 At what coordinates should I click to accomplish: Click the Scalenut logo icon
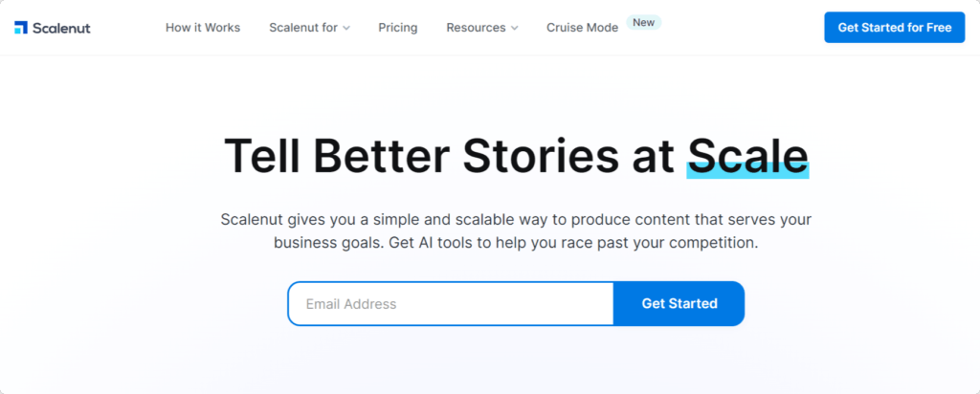pos(21,28)
